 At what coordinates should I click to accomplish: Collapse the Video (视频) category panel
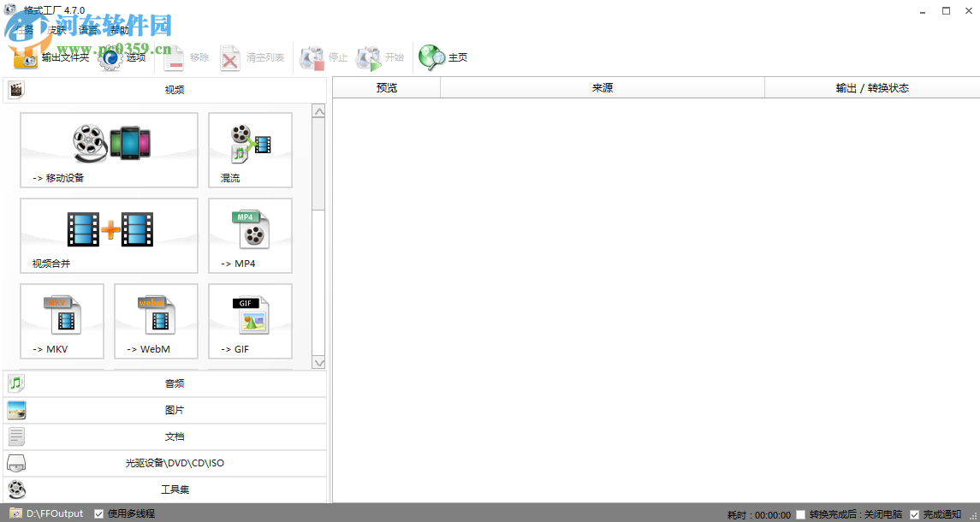point(165,90)
